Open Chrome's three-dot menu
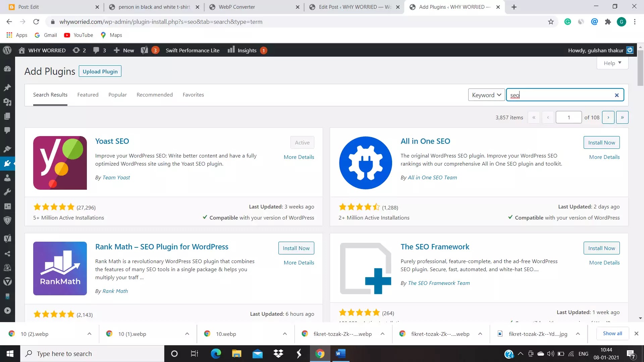644x362 pixels. 635,22
